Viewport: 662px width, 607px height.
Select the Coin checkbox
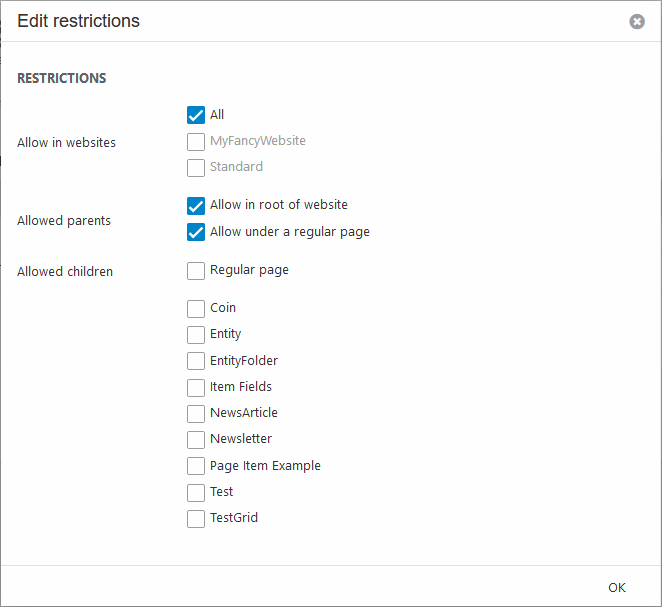(x=196, y=308)
